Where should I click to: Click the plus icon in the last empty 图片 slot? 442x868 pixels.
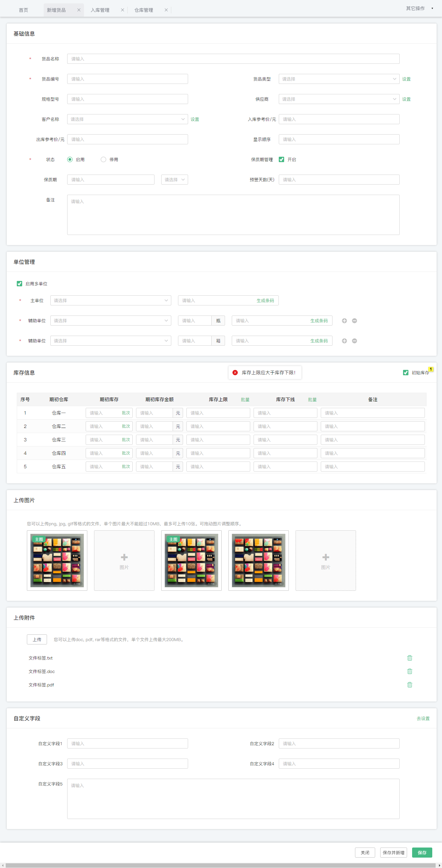pos(326,557)
